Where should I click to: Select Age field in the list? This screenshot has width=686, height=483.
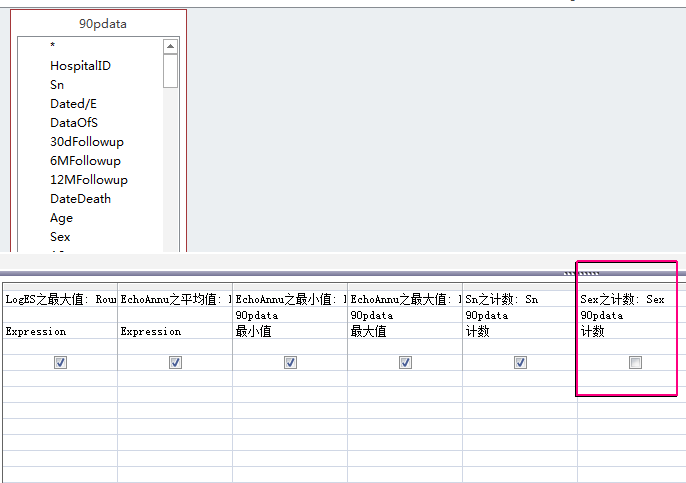62,218
